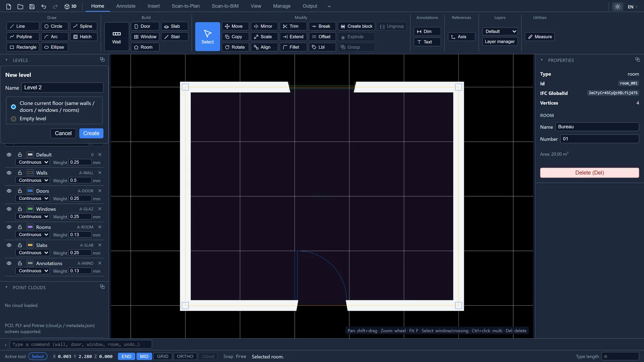Click the Save file icon
The image size is (644, 362).
(x=32, y=6)
